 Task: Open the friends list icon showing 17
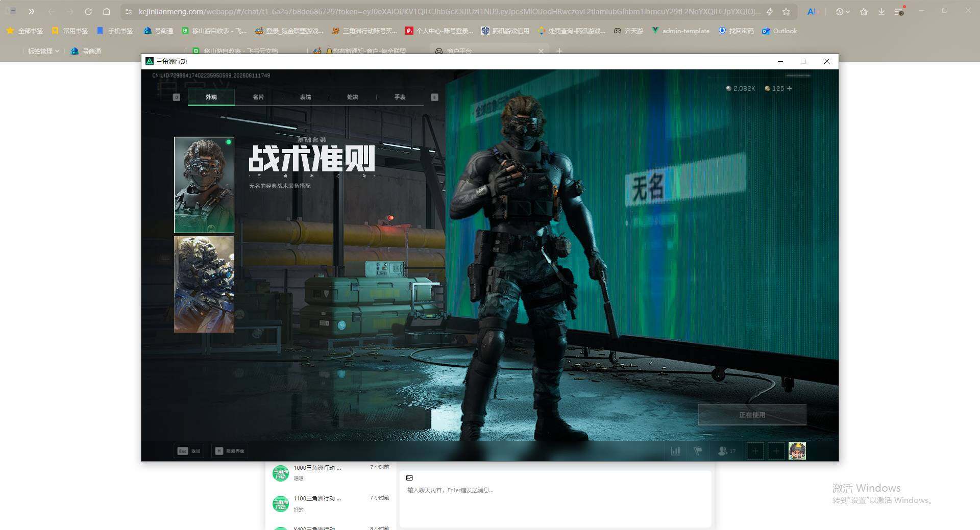click(726, 451)
